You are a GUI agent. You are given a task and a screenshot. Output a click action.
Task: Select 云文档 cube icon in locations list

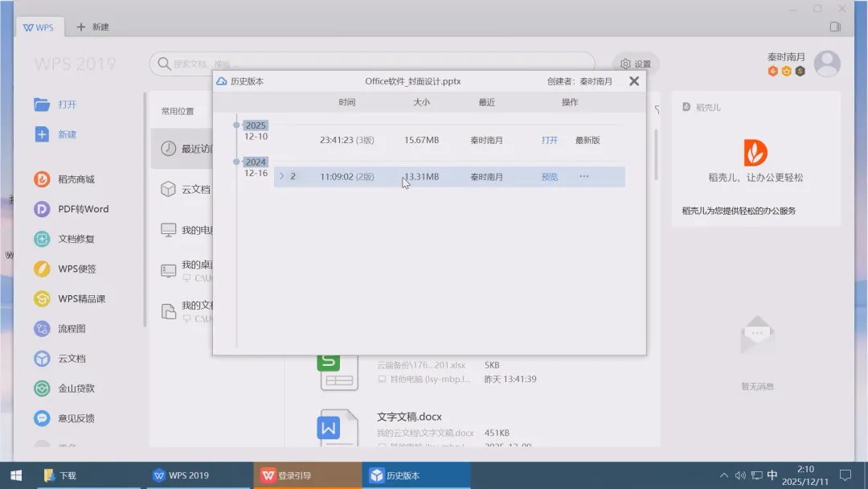[168, 189]
